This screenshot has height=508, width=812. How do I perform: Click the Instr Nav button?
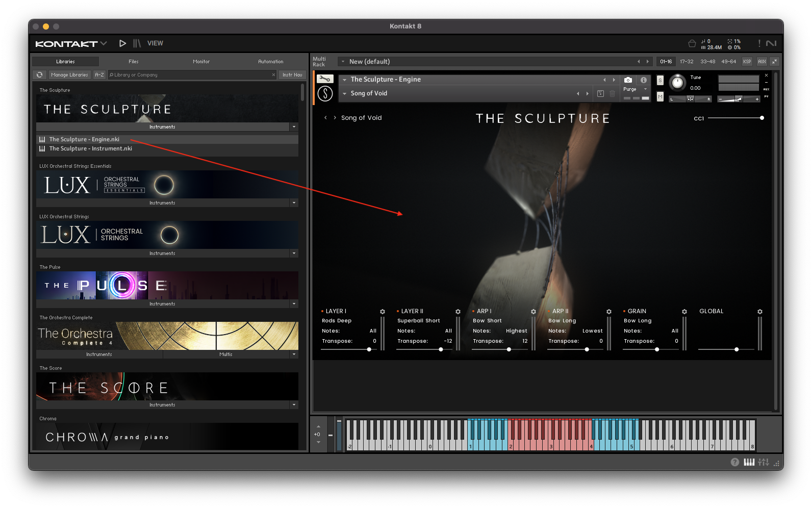pos(293,75)
